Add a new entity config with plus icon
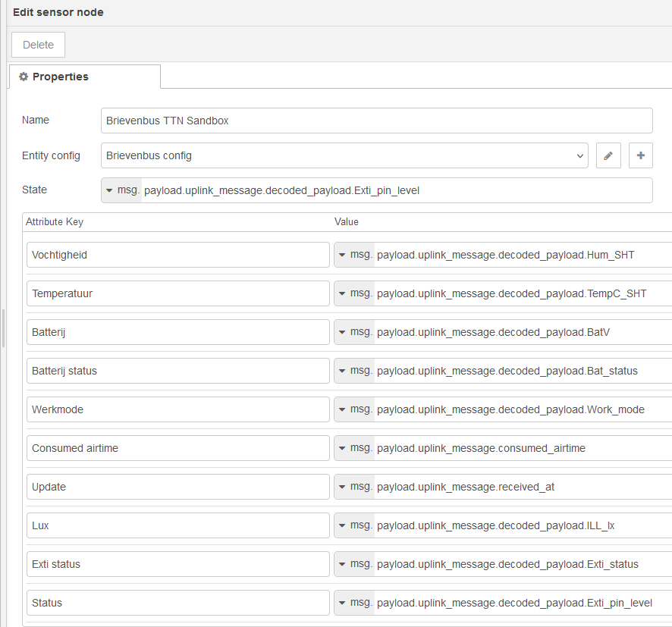The image size is (672, 627). click(641, 155)
